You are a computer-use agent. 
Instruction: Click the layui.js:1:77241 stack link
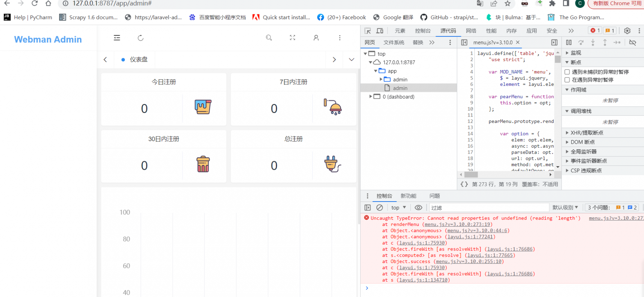(x=470, y=237)
